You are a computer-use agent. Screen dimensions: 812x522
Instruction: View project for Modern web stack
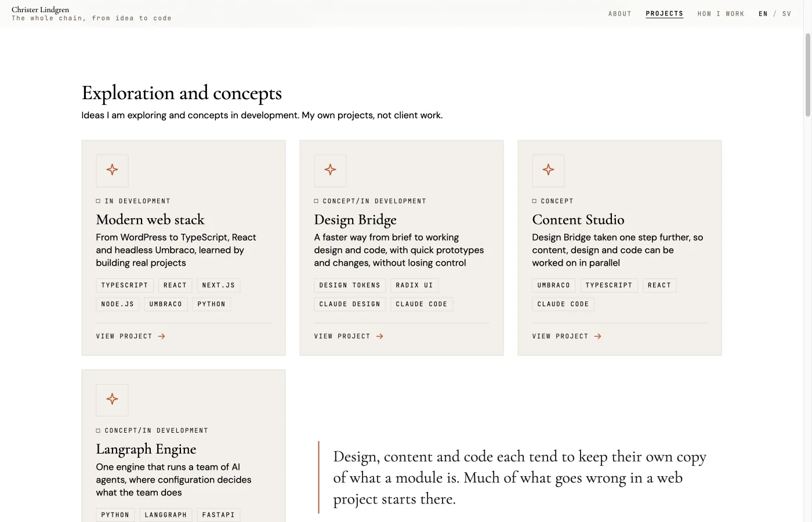click(131, 336)
